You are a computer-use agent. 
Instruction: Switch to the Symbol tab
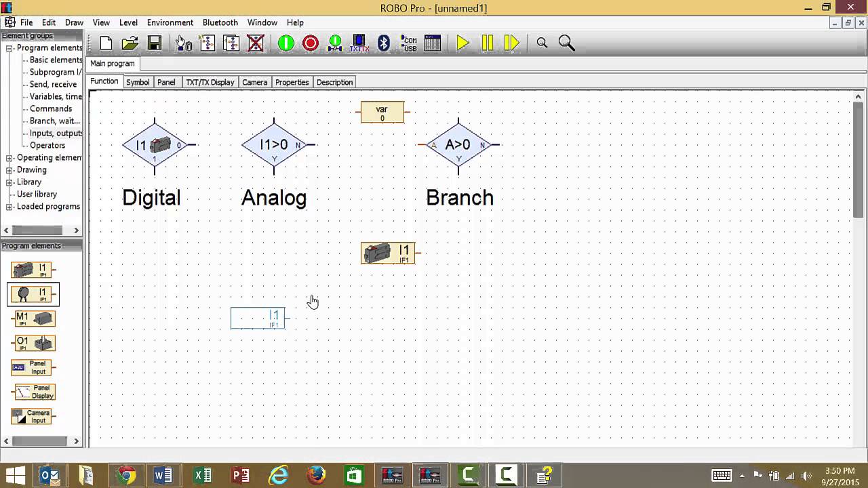(138, 82)
